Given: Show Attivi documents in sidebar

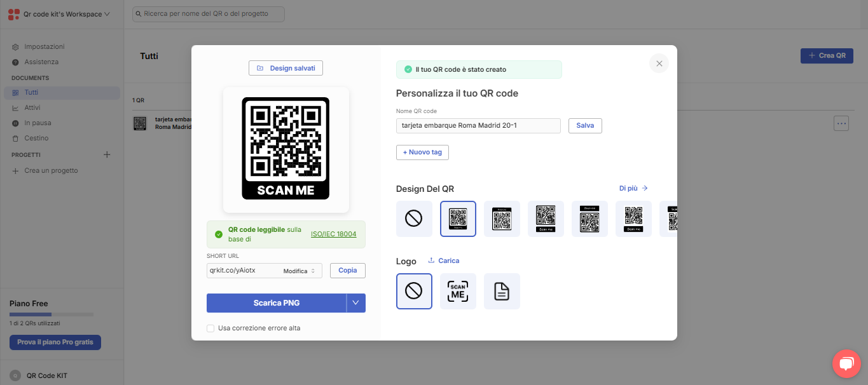Looking at the screenshot, I should tap(32, 107).
